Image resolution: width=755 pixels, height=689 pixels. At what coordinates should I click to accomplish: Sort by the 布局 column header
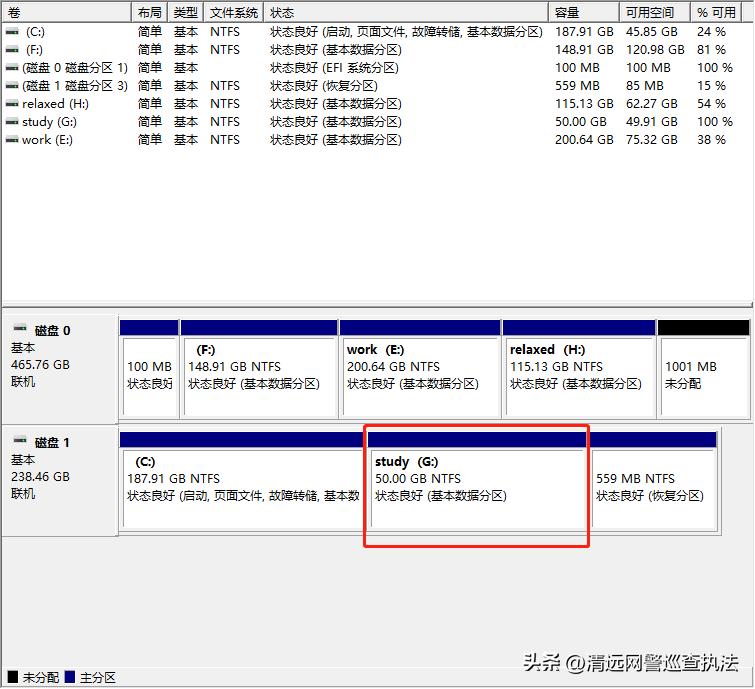149,12
